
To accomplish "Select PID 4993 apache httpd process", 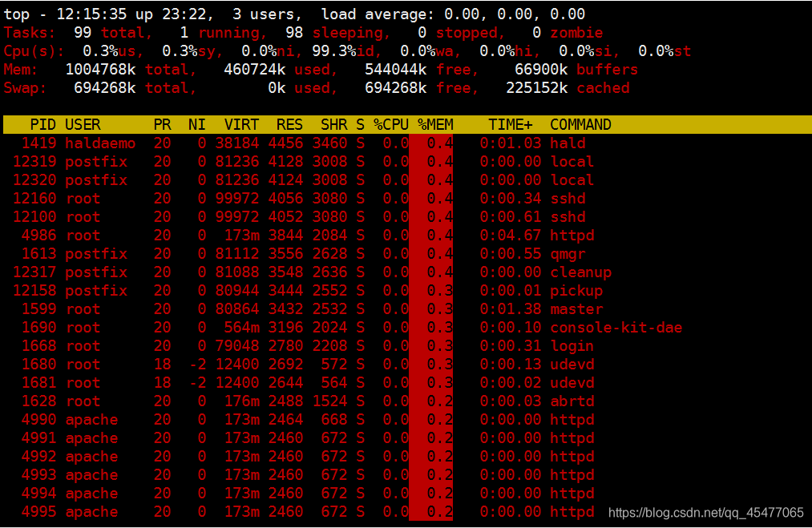I will click(38, 475).
